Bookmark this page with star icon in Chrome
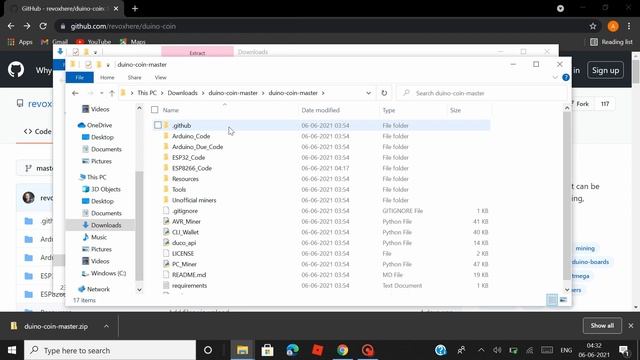Image resolution: width=640 pixels, height=360 pixels. (x=593, y=26)
